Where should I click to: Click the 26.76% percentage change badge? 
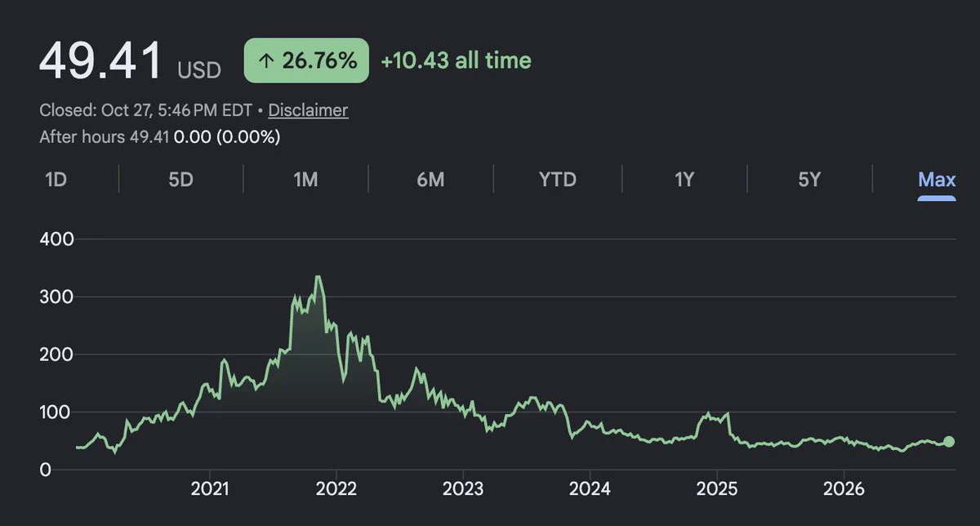306,60
